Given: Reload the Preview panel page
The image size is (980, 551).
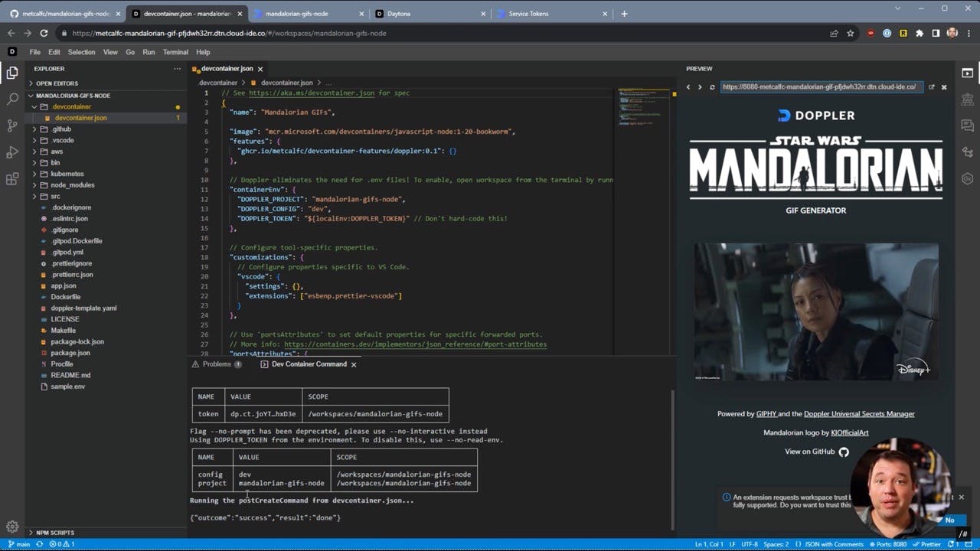Looking at the screenshot, I should (x=712, y=87).
